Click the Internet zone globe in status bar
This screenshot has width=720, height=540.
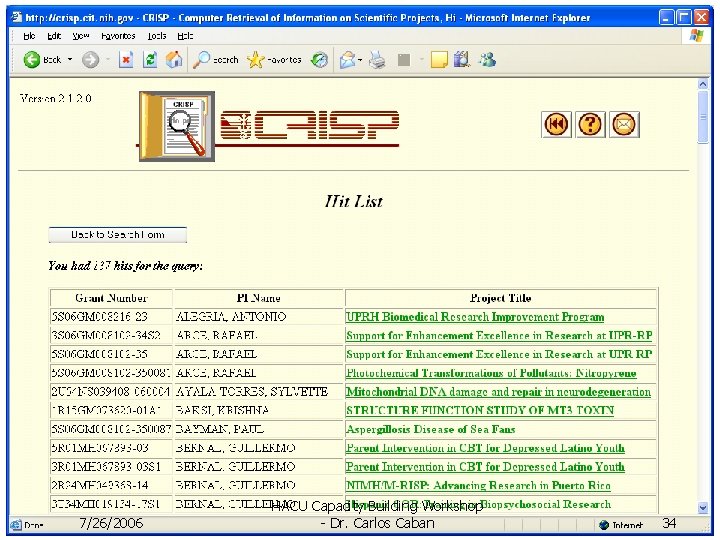604,525
